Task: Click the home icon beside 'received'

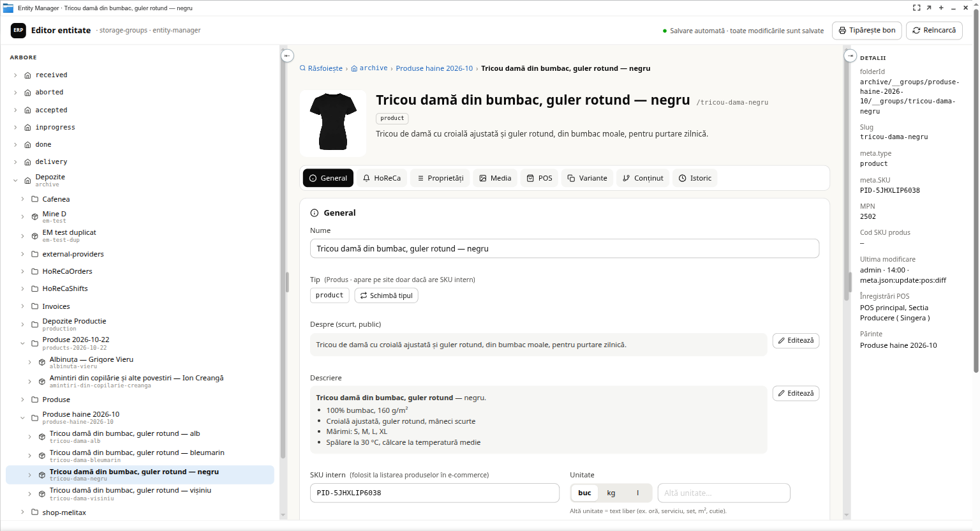Action: click(27, 75)
